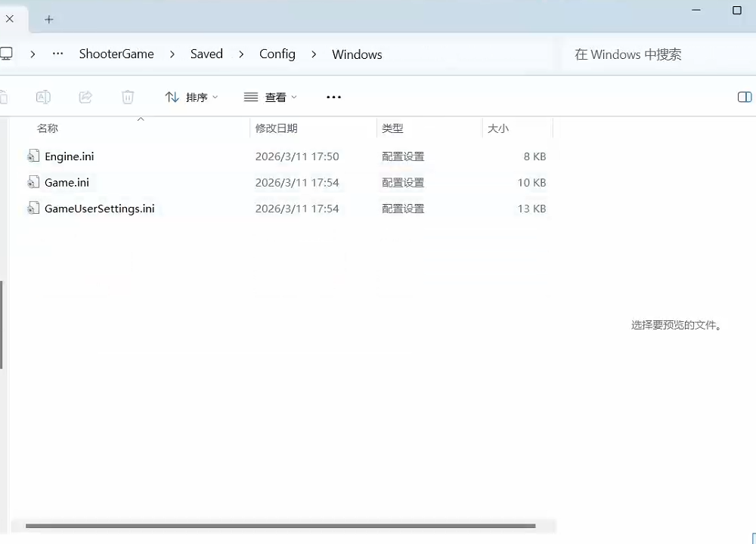Click the horizontal scrollbar at the bottom
Viewport: 756px width, 544px height.
click(280, 526)
